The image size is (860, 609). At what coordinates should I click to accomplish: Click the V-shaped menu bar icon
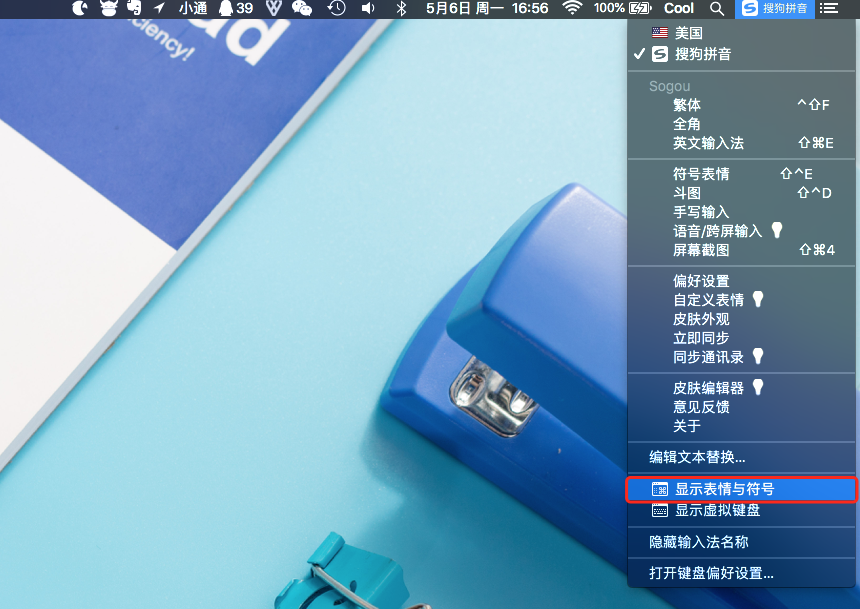click(x=273, y=8)
